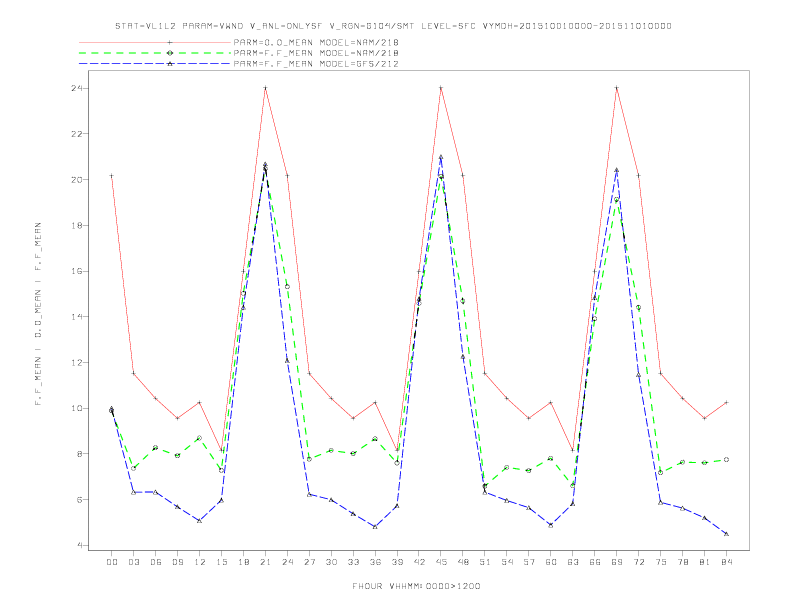Click blue triangle data point at hour 12
Image resolution: width=792 pixels, height=612 pixels.
point(200,521)
